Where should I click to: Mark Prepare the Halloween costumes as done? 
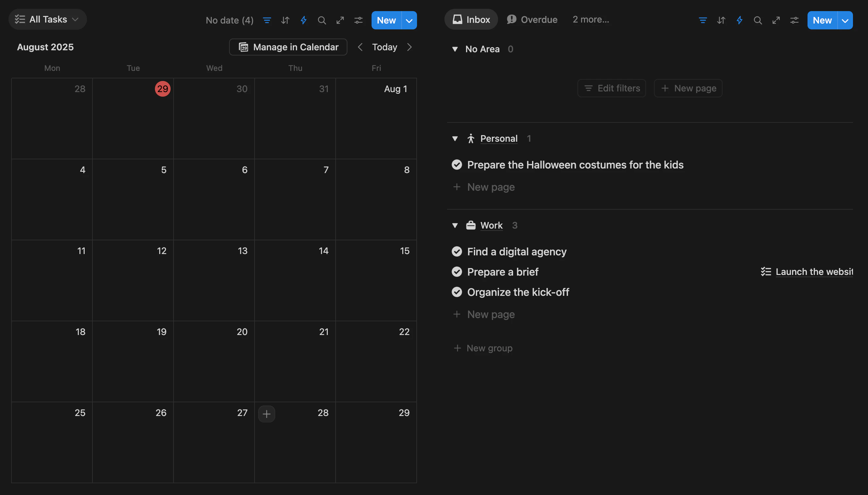coord(457,165)
